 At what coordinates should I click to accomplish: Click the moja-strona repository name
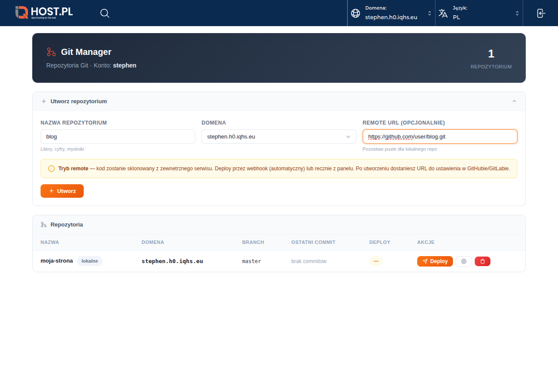(57, 261)
